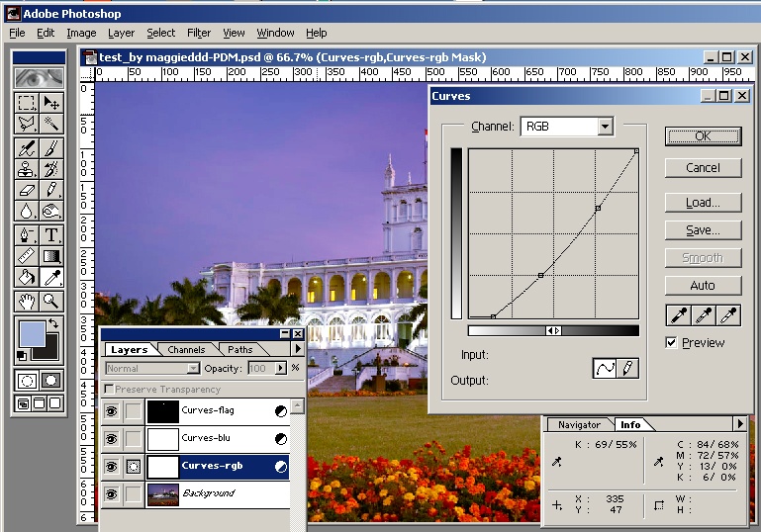
Task: Select the pencil draw-curve mode
Action: tap(627, 369)
